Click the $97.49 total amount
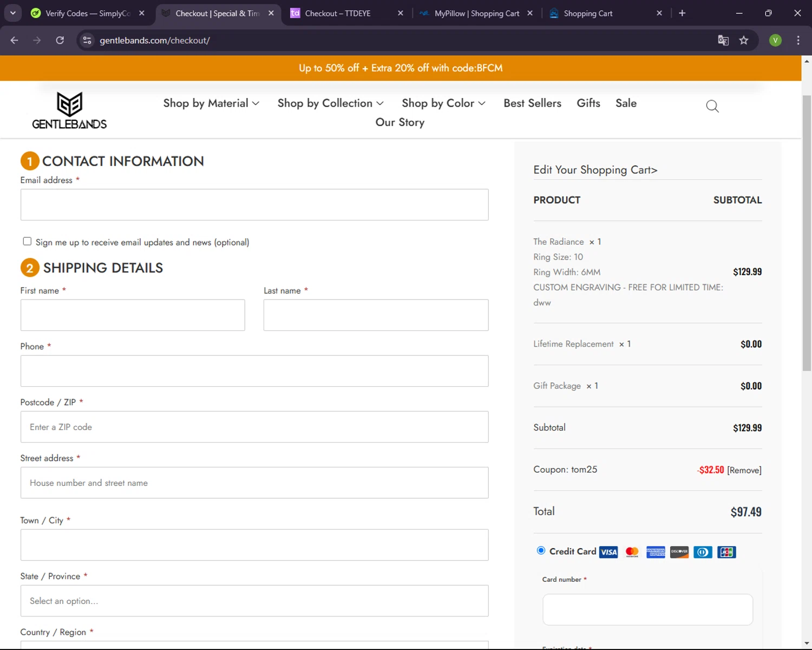812x650 pixels. 746,512
